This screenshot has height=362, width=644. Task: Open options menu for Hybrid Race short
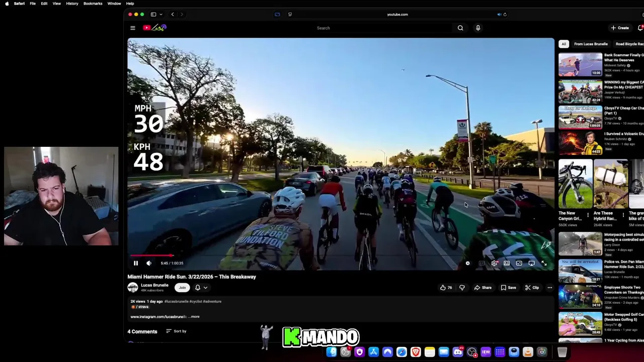(623, 215)
